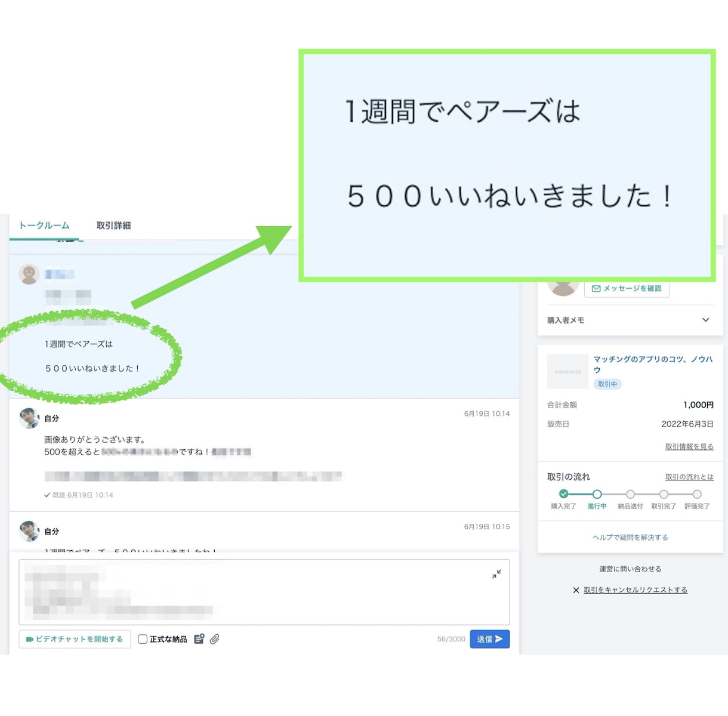Open マッチングのアプリのコツ、ノウハウ service link
The height and width of the screenshot is (716, 728).
click(x=653, y=365)
